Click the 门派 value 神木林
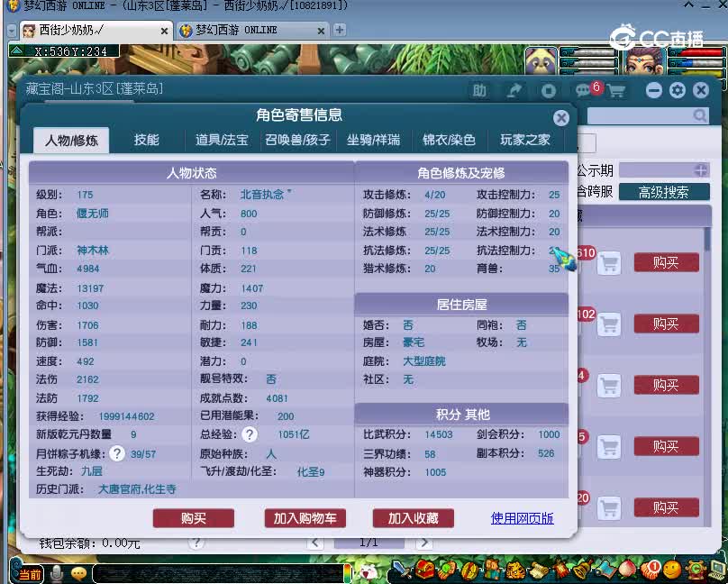The image size is (728, 584). click(x=93, y=251)
